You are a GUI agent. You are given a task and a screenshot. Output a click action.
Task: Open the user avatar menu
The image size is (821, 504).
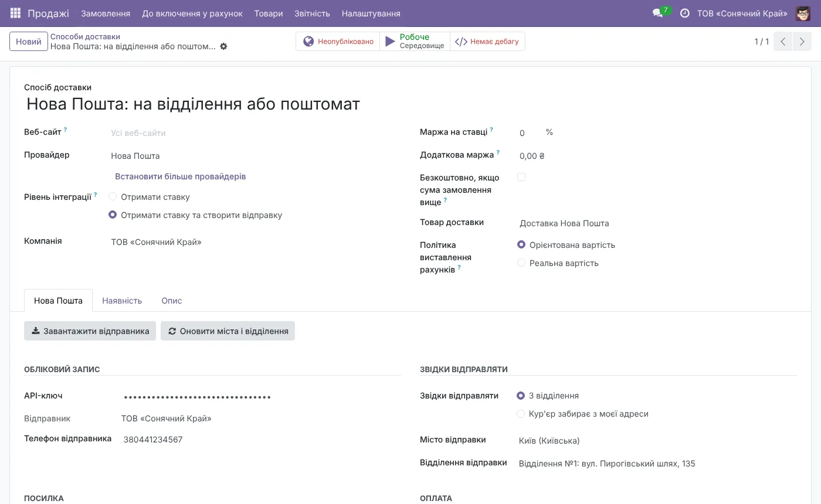[x=803, y=13]
